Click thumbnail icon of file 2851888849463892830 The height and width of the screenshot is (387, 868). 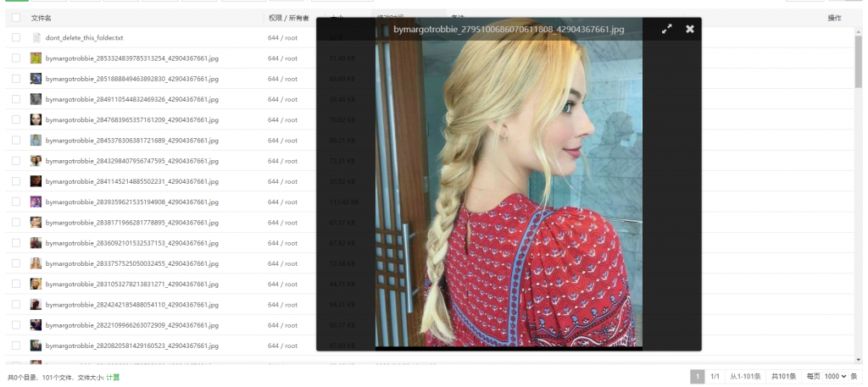[x=36, y=79]
